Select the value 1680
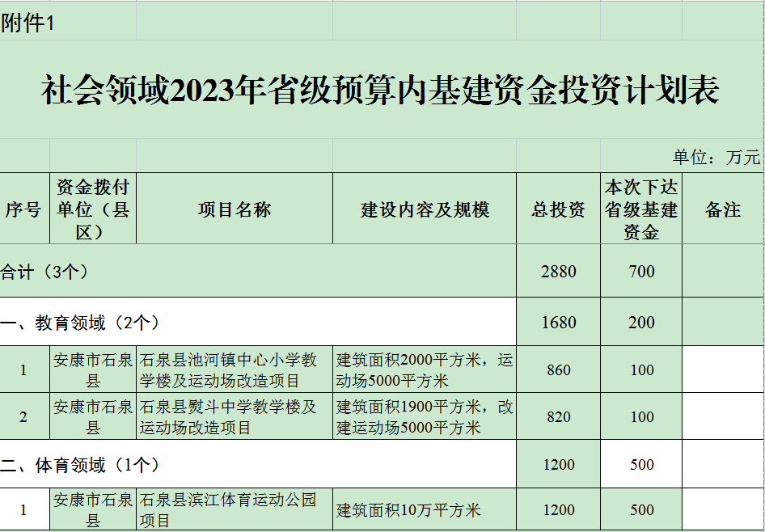Viewport: 765px width, 532px height. 558,322
